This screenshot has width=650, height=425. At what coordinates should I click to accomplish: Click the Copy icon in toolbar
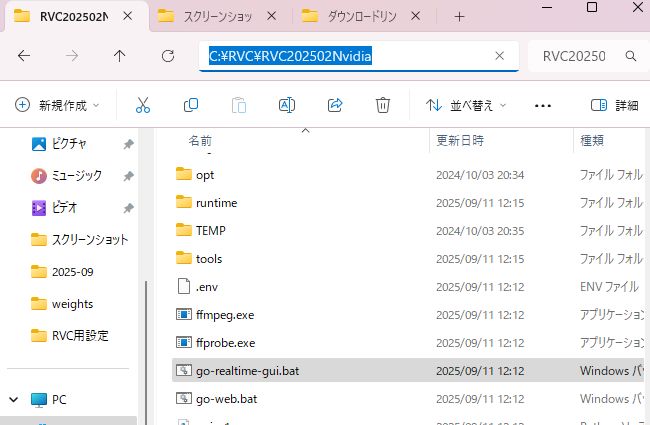[x=191, y=105]
